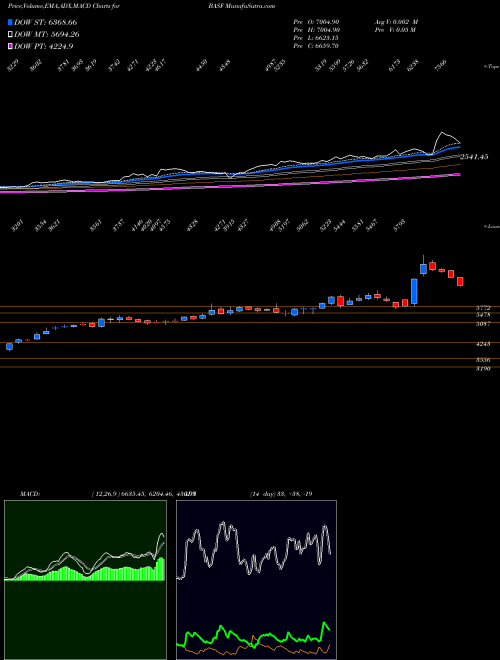Select the 'DOW ST: 6868.66' legend text
Screen dimensions: 500x660
click(45, 22)
